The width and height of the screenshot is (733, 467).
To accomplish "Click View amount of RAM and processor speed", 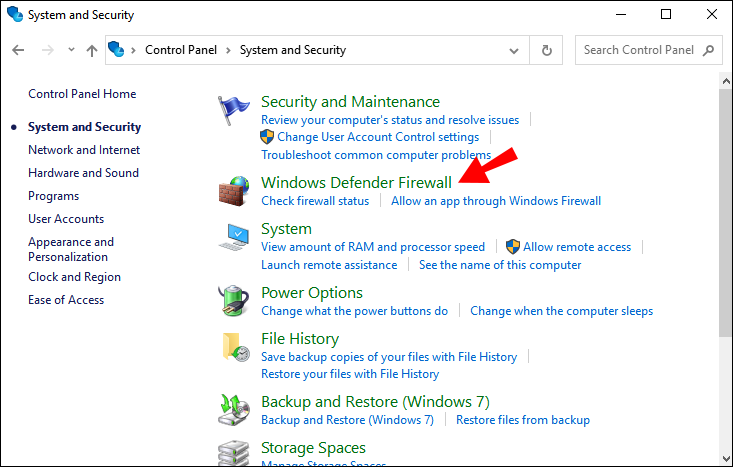I will (x=373, y=247).
